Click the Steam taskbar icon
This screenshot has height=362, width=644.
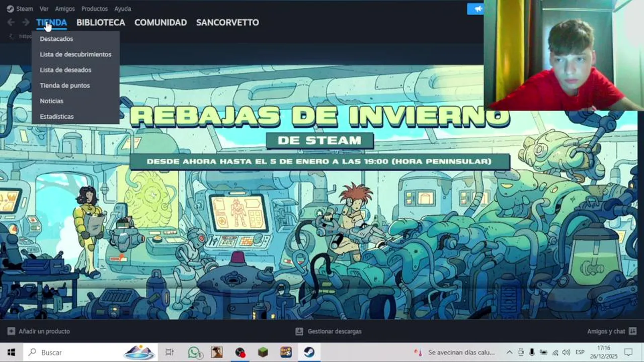309,352
